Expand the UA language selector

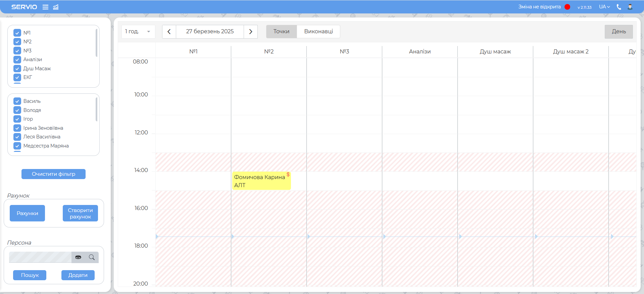pos(604,7)
